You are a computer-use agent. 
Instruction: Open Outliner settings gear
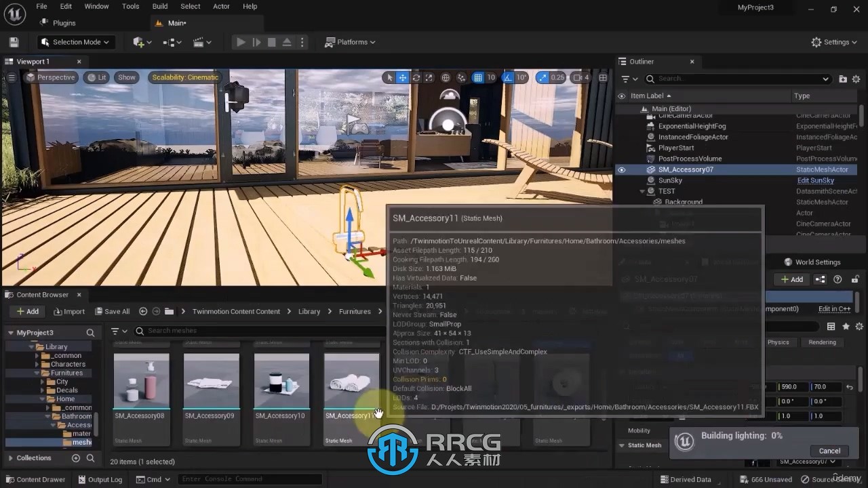pyautogui.click(x=856, y=79)
